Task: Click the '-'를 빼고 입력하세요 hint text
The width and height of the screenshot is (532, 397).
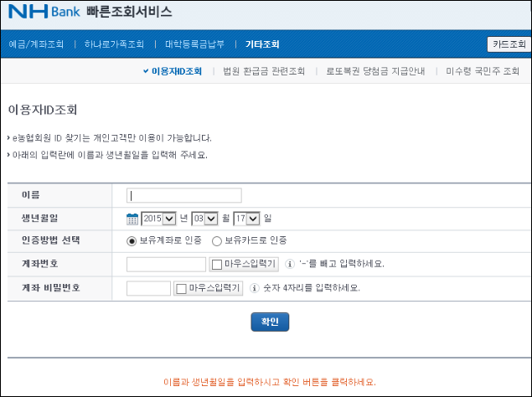Action: [x=342, y=264]
